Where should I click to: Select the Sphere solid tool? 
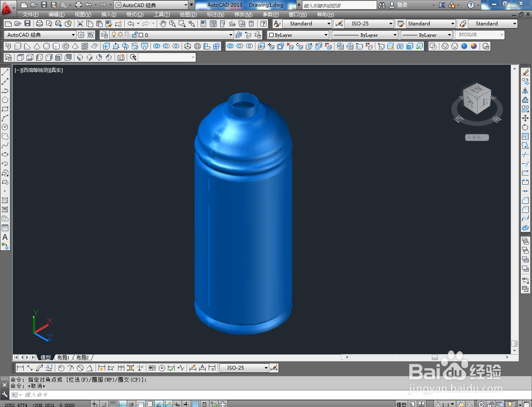(x=47, y=46)
